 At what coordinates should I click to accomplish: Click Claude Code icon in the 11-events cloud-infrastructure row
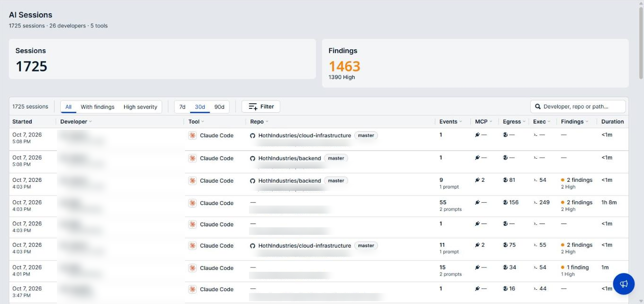tap(193, 246)
